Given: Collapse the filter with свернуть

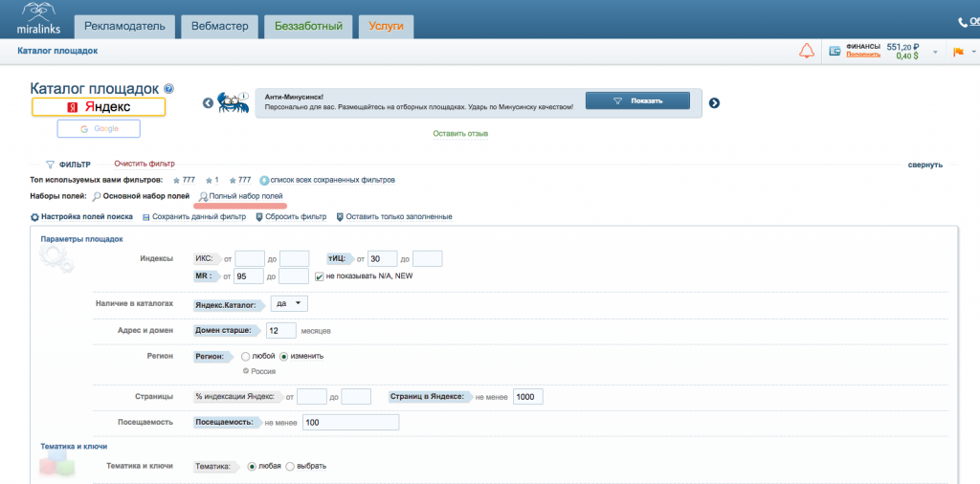Looking at the screenshot, I should 925,165.
